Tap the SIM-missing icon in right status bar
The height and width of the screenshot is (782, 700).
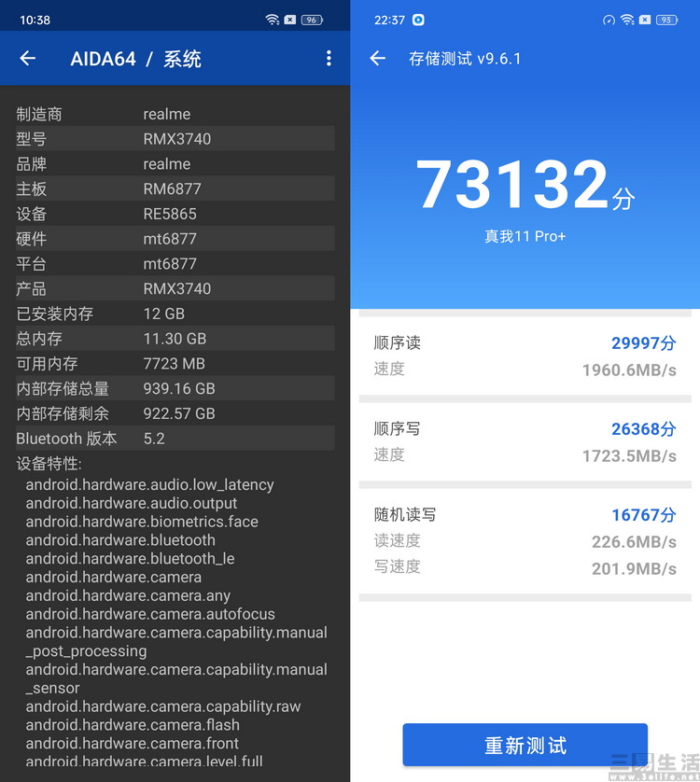point(645,20)
